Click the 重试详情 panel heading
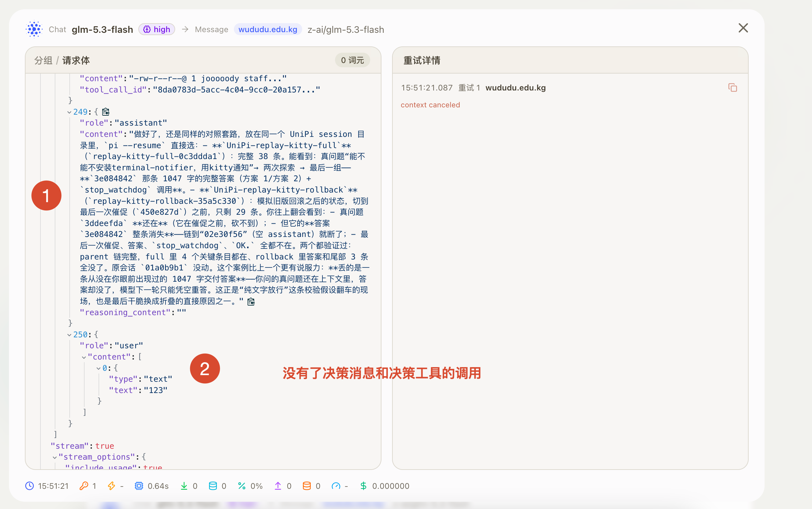The width and height of the screenshot is (812, 509). click(422, 60)
